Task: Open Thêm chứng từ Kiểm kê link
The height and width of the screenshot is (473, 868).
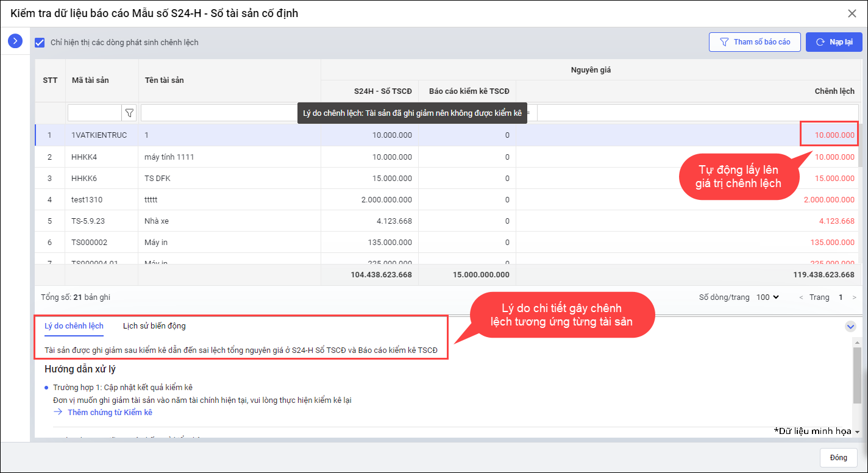Action: [110, 413]
